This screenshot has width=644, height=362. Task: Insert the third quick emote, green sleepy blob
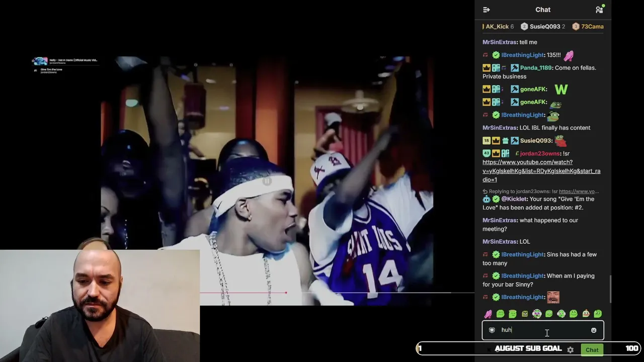coord(513,314)
